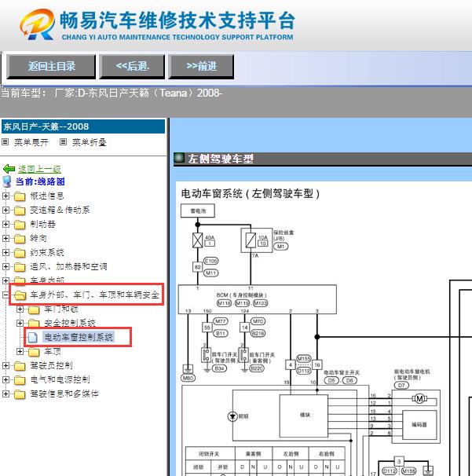Select the 转向 tree label
This screenshot has width=472, height=476.
coord(38,238)
